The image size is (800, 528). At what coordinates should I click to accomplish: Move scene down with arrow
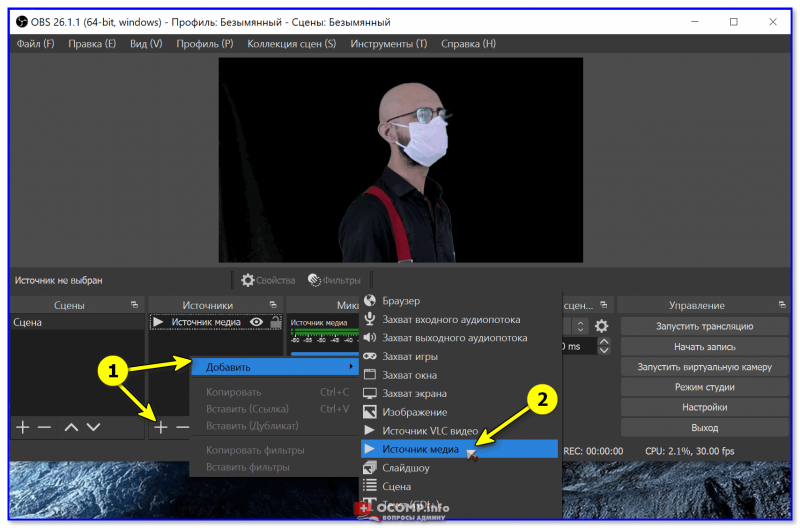93,427
